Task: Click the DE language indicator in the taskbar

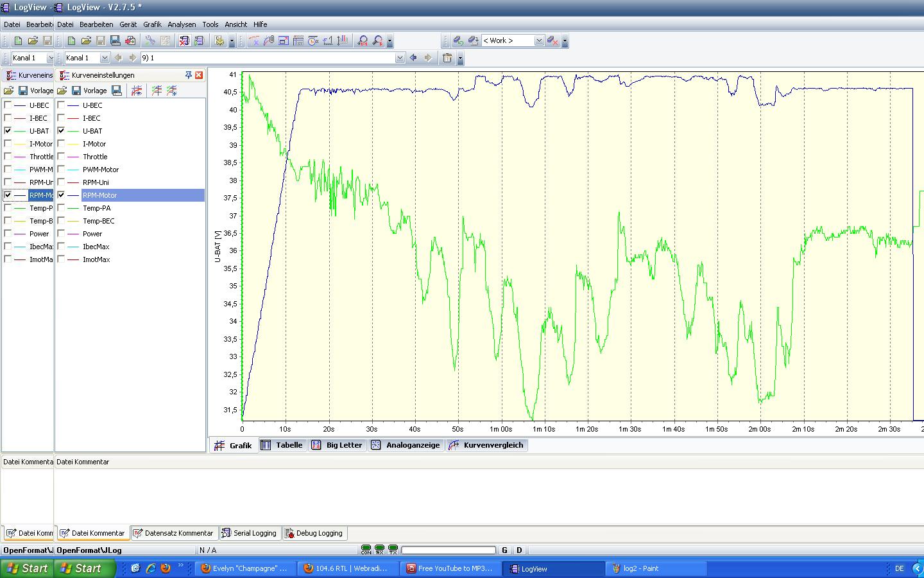Action: point(899,568)
